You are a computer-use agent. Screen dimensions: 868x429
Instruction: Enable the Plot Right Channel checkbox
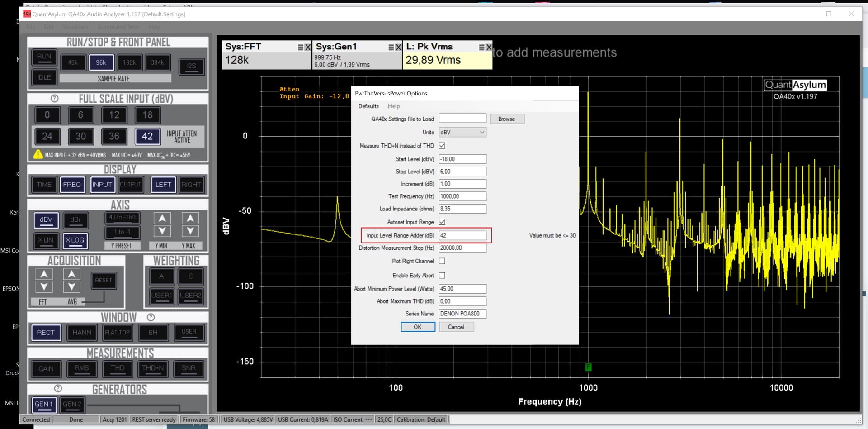[442, 261]
